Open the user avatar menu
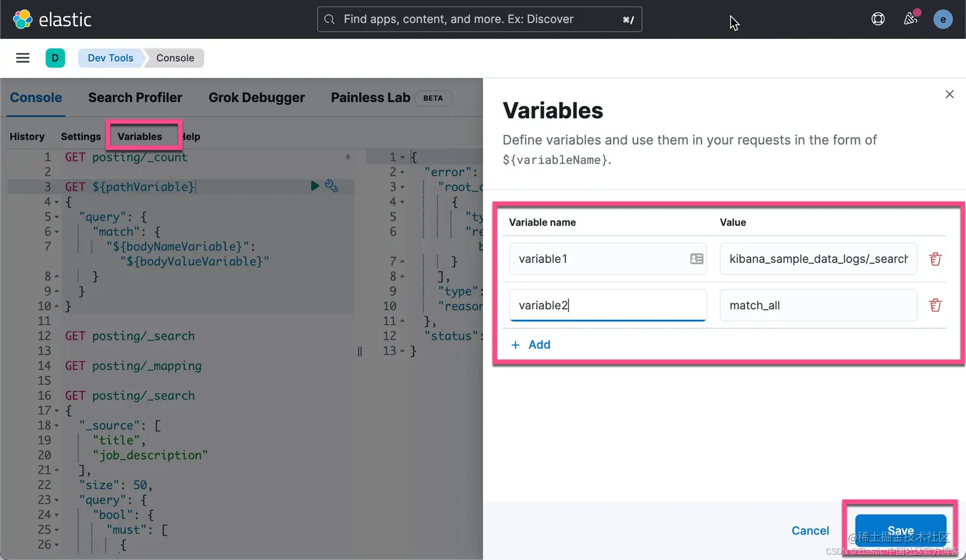This screenshot has height=560, width=966. pyautogui.click(x=942, y=19)
